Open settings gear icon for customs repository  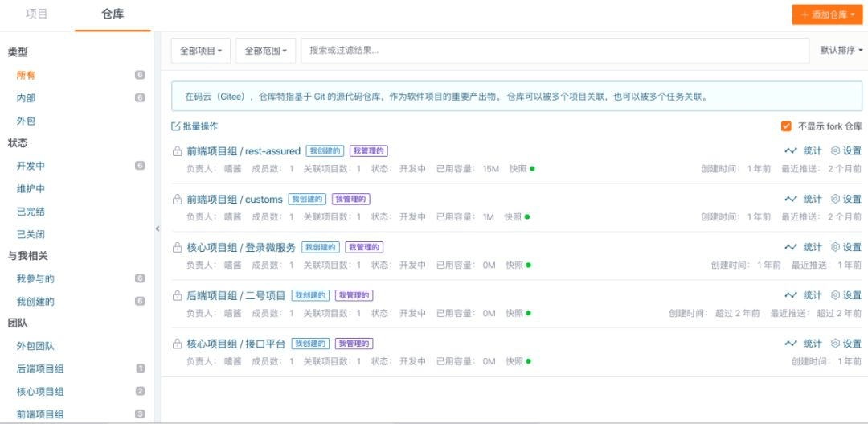(x=835, y=199)
